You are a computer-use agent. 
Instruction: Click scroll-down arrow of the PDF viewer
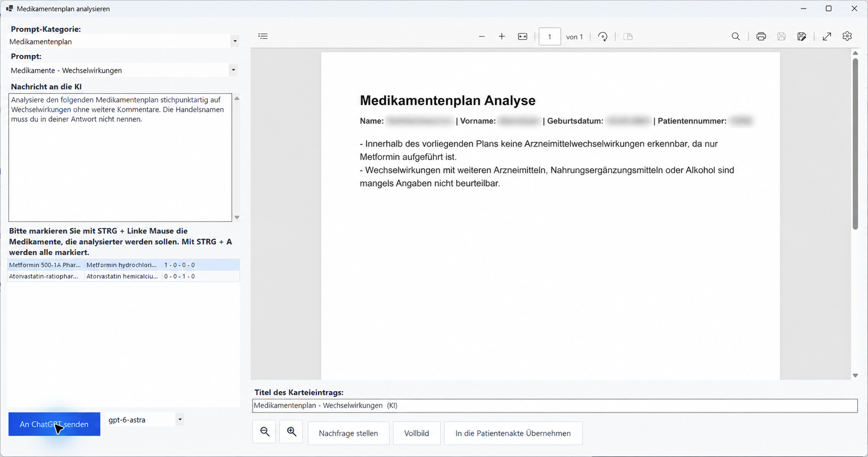point(855,376)
